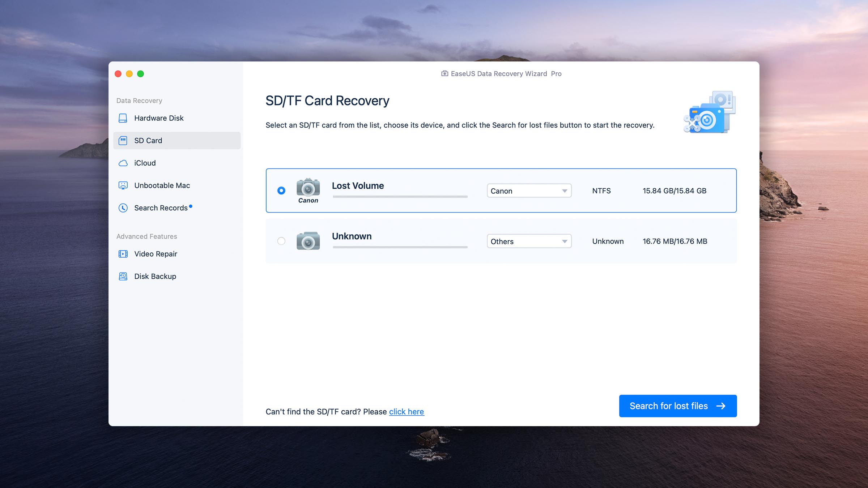Click the Disk Backup icon

coord(123,276)
